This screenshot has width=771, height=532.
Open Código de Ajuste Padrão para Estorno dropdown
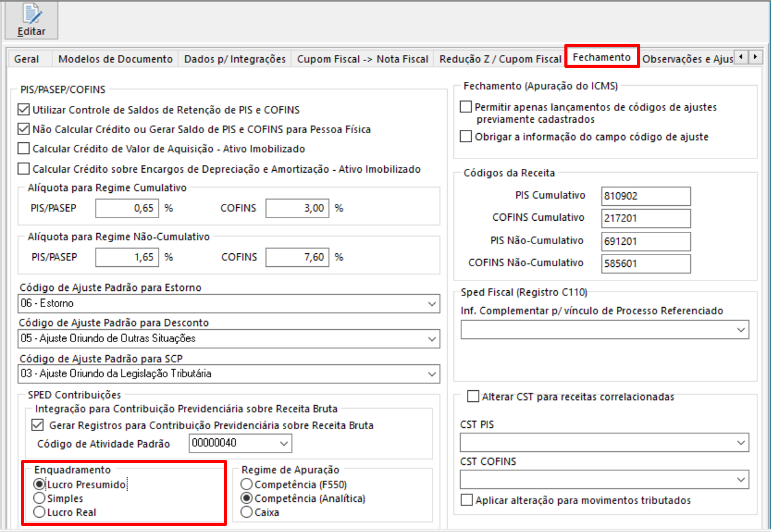click(x=229, y=304)
